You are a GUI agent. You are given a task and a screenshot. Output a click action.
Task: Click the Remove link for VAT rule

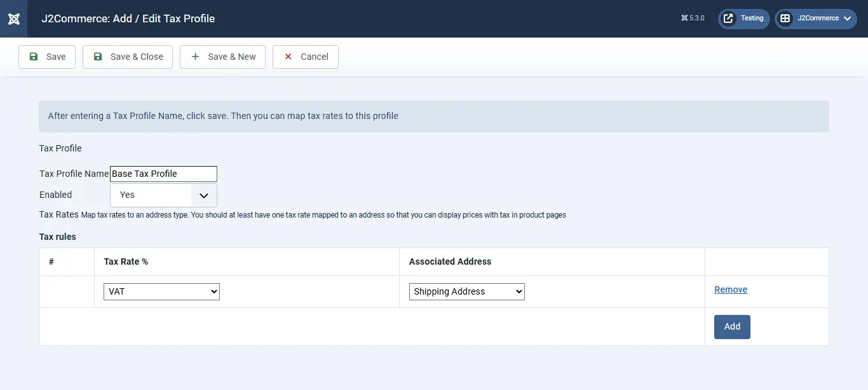coord(731,289)
